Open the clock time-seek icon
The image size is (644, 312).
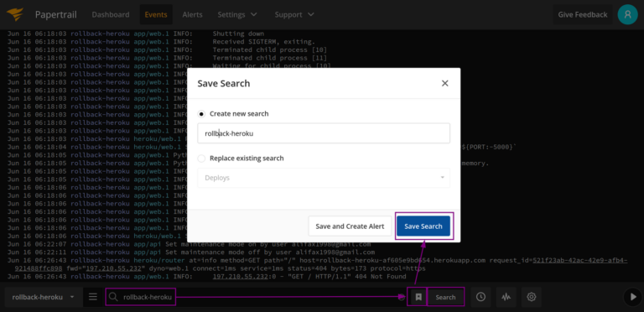(480, 297)
